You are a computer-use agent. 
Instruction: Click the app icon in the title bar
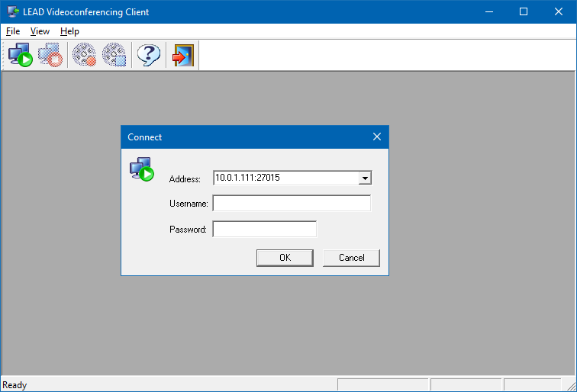(13, 11)
